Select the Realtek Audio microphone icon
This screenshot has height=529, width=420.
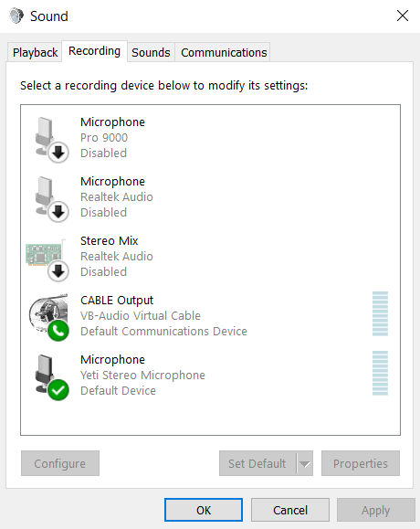point(51,198)
